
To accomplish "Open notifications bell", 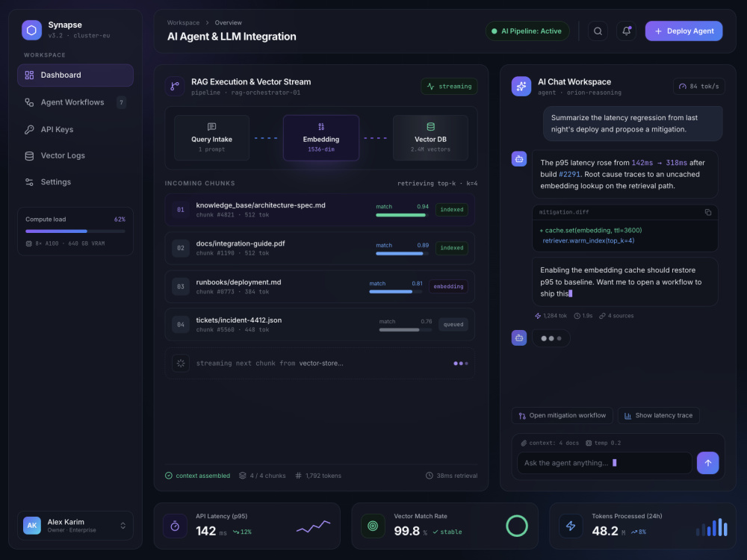I will point(627,31).
